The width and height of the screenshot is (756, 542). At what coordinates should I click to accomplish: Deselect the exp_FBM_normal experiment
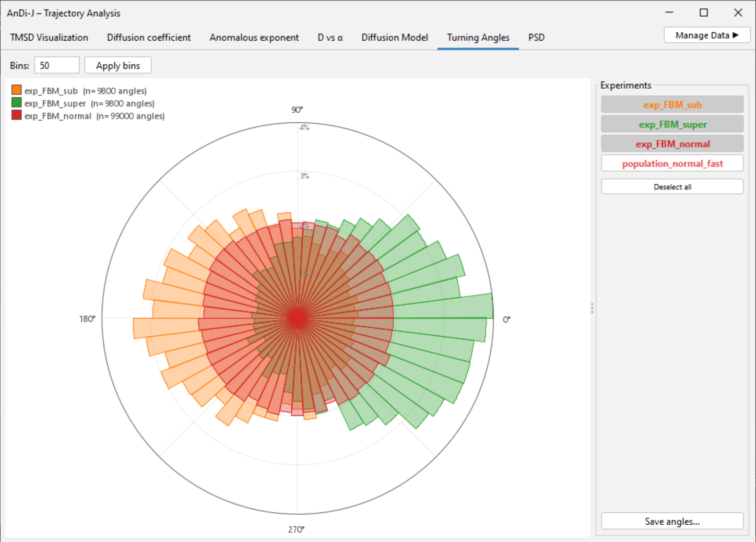pos(672,144)
